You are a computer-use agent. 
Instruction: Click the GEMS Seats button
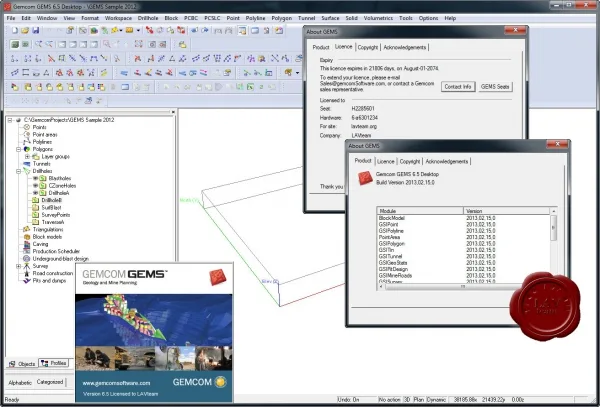495,86
